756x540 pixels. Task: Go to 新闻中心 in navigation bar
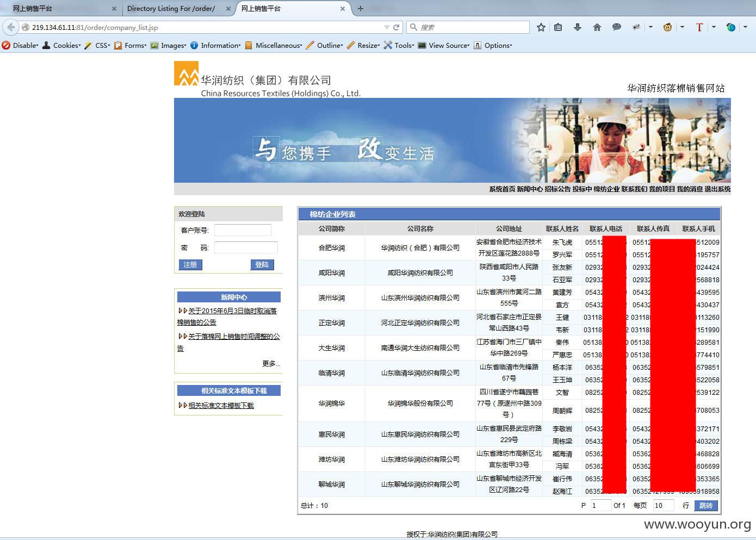tap(530, 189)
